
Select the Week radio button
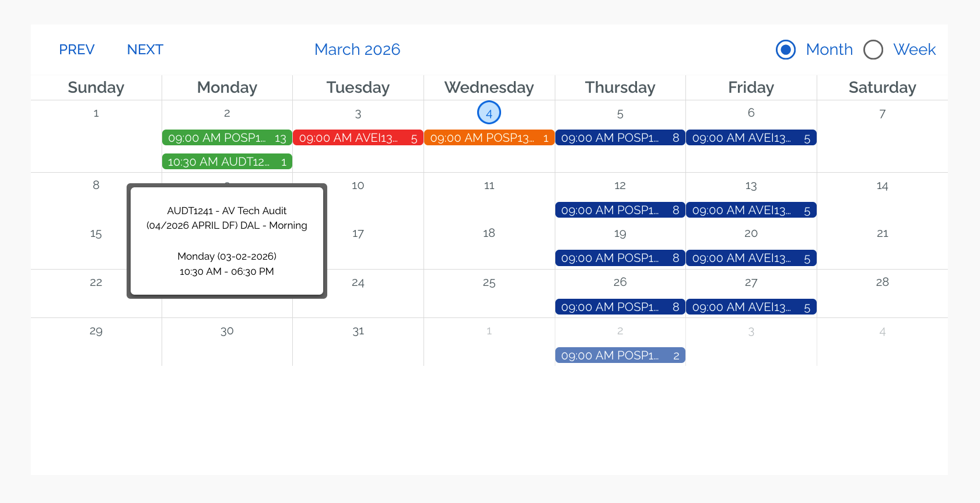(x=873, y=50)
